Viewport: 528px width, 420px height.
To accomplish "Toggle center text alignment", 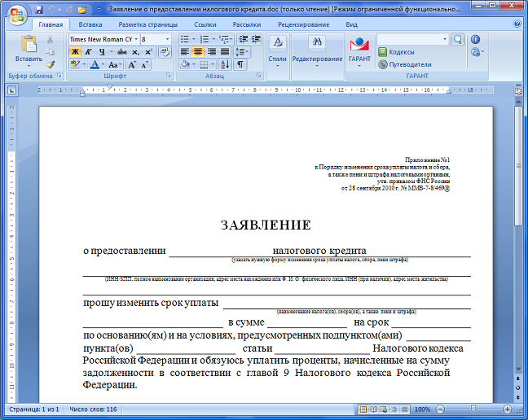I will 197,51.
